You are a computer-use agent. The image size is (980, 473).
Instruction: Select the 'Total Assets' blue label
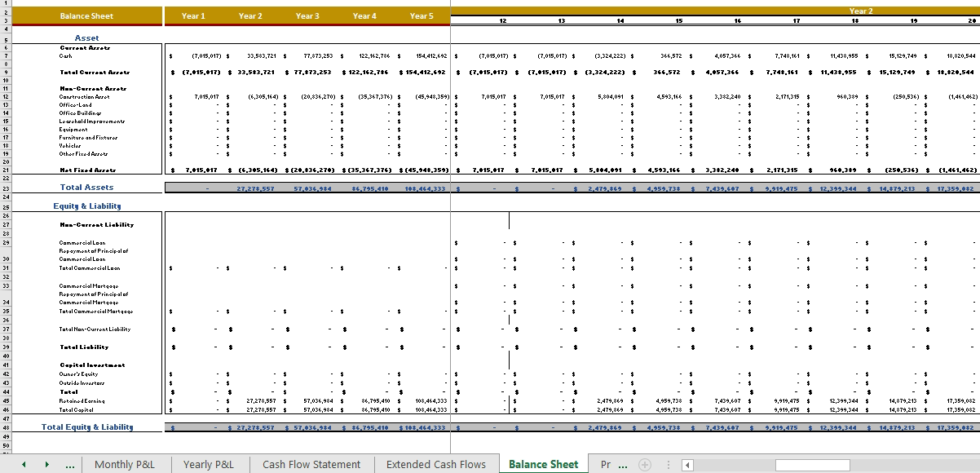tap(86, 188)
